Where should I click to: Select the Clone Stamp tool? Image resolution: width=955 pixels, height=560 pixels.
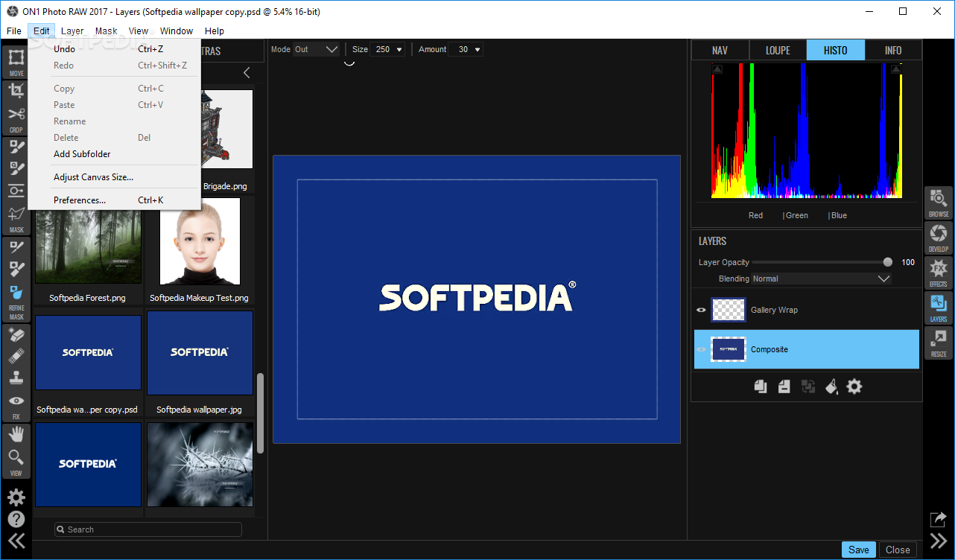click(x=16, y=378)
